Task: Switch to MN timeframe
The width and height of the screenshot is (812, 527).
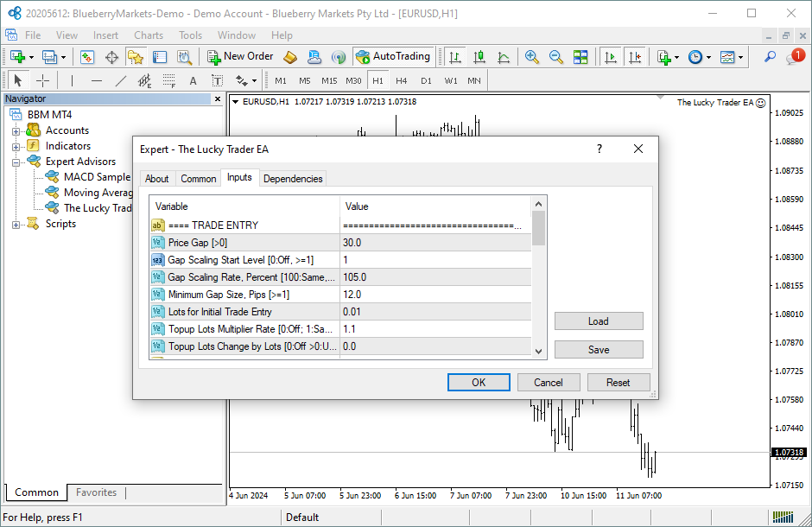Action: [x=474, y=80]
